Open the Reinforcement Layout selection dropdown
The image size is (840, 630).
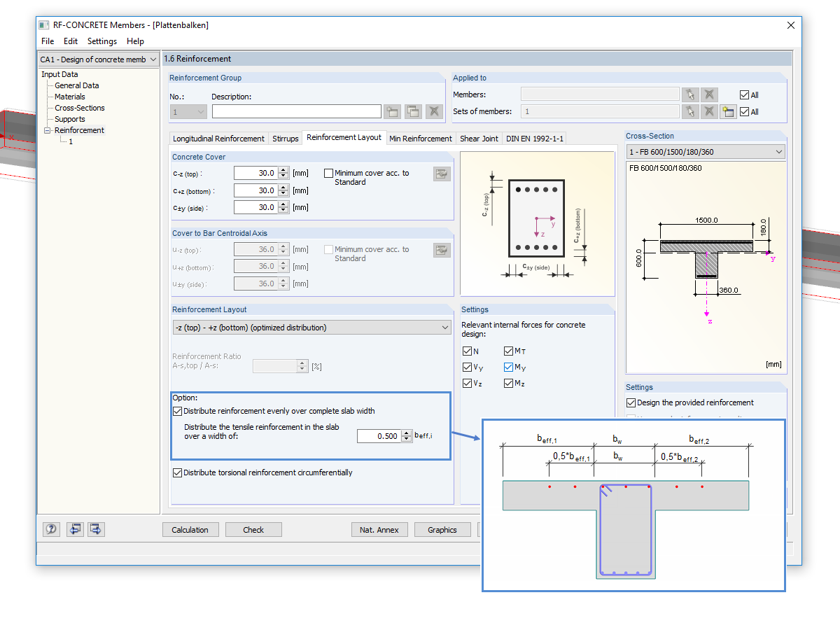pos(445,327)
